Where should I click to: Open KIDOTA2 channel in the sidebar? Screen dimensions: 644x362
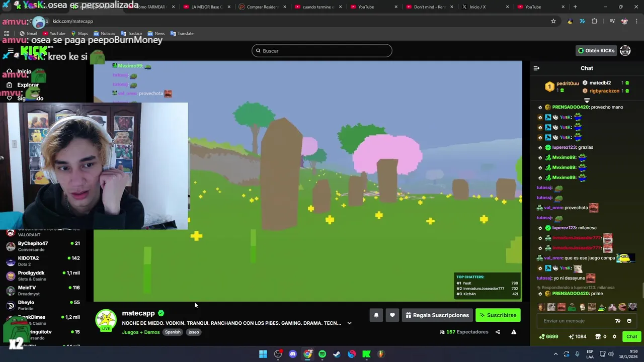43,261
